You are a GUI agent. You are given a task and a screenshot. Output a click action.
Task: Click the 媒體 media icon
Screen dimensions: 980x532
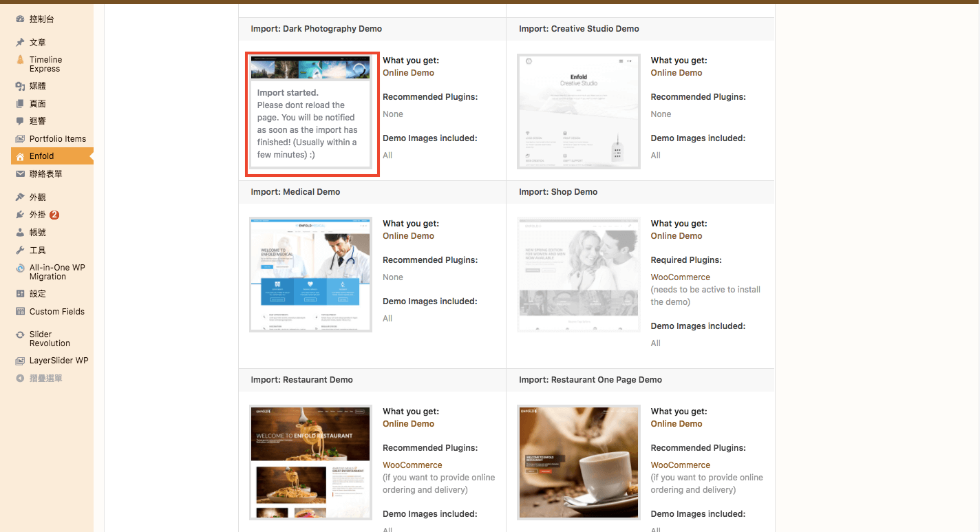pyautogui.click(x=20, y=86)
